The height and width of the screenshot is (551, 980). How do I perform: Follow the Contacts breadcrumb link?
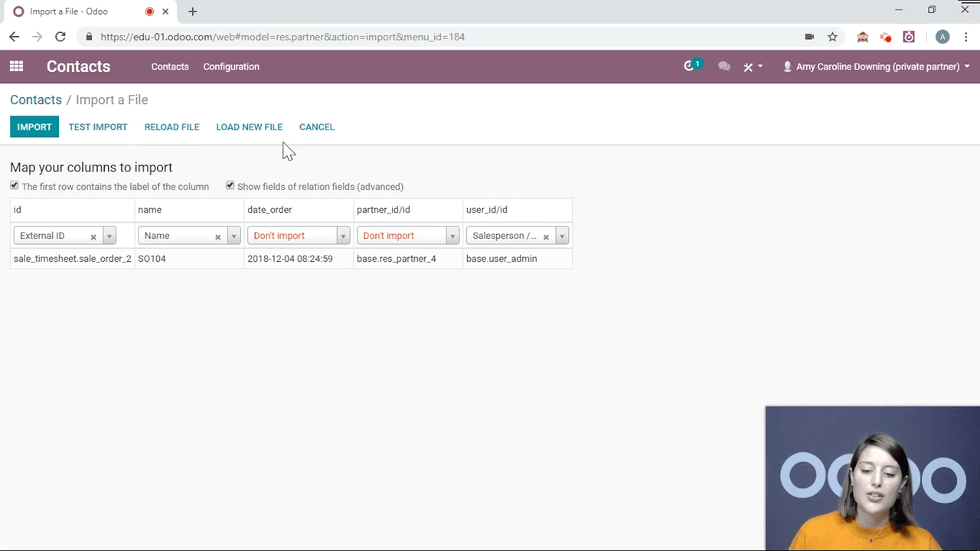pos(35,99)
